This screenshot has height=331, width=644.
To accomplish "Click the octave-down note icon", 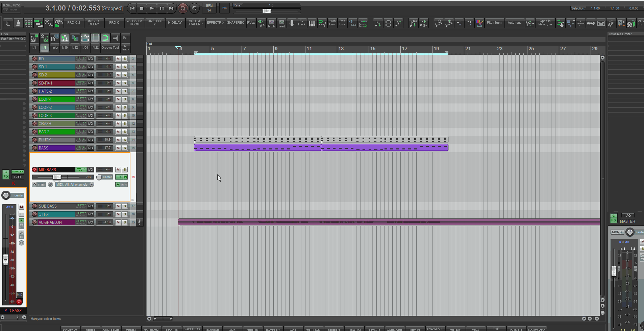I will tap(413, 23).
